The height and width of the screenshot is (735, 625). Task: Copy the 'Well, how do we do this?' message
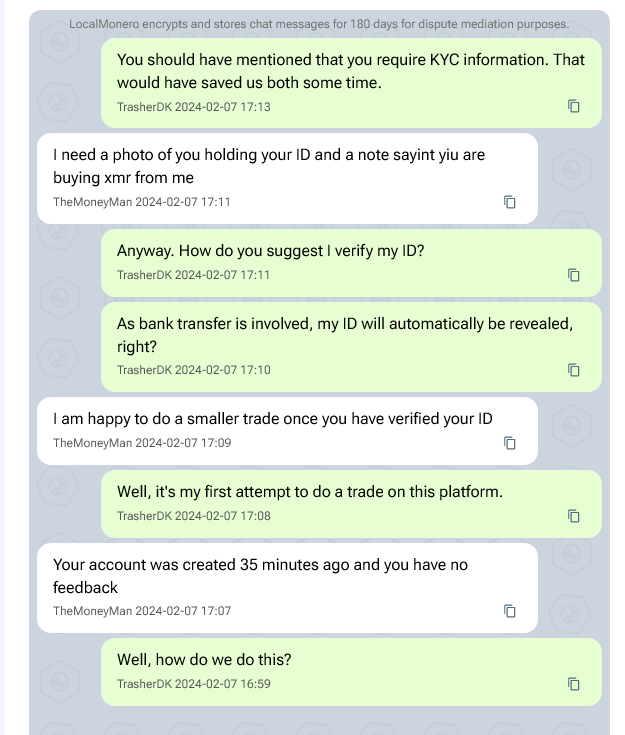click(x=573, y=684)
